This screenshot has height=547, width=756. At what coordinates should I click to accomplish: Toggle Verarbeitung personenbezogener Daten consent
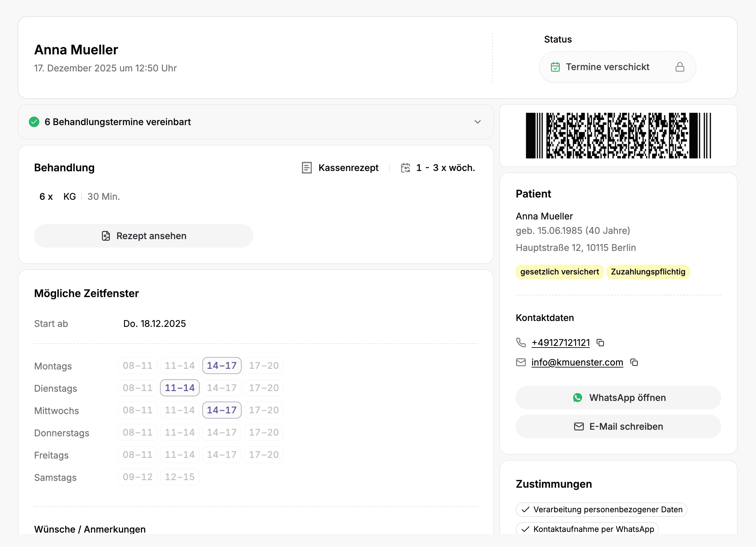pyautogui.click(x=601, y=509)
